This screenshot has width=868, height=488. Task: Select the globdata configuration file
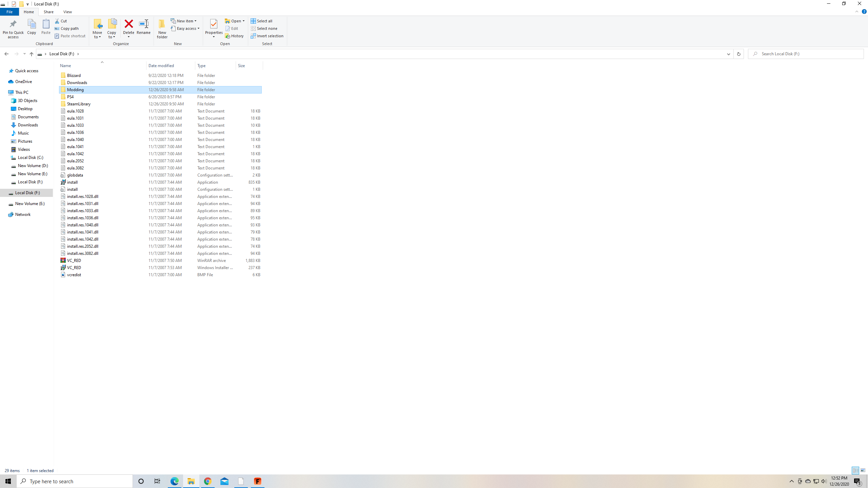coord(160,175)
